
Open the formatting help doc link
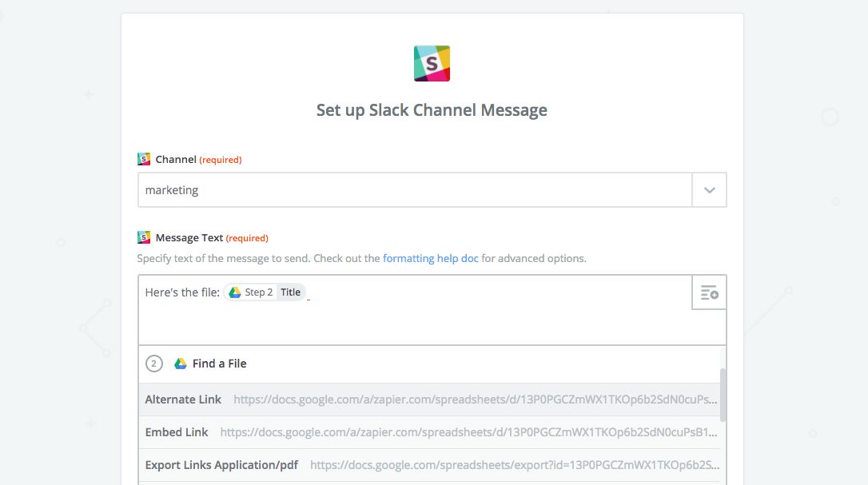430,259
